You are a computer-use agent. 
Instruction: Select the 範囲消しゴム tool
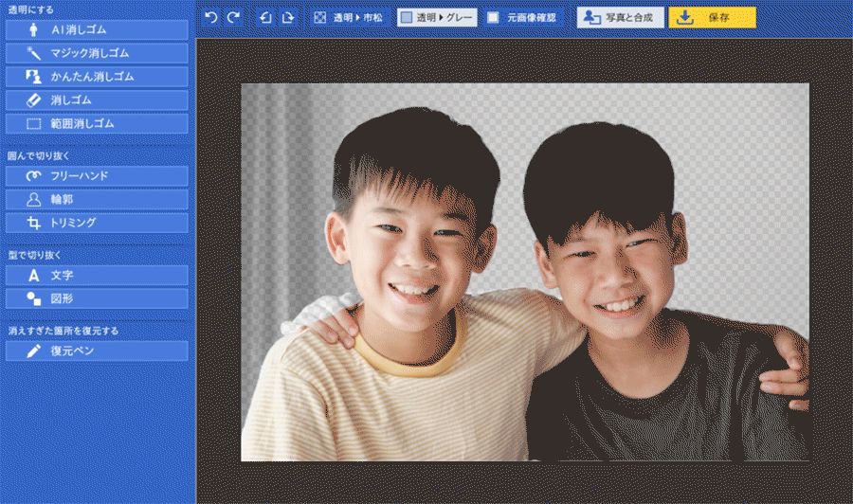point(97,123)
